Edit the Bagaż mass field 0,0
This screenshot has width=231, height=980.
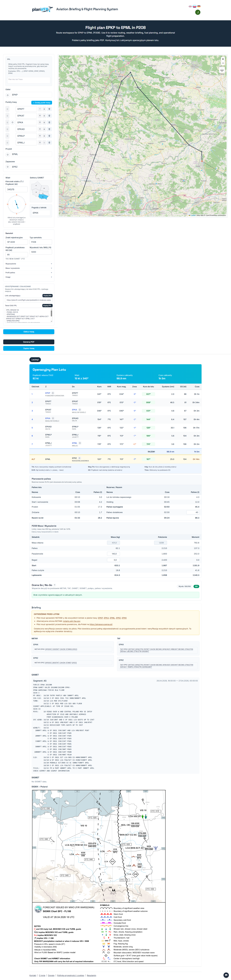113,560
